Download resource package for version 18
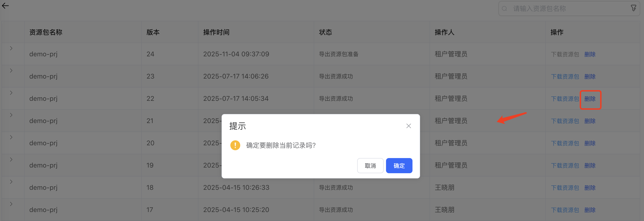Screen dimensions: 644x221 (x=565, y=188)
